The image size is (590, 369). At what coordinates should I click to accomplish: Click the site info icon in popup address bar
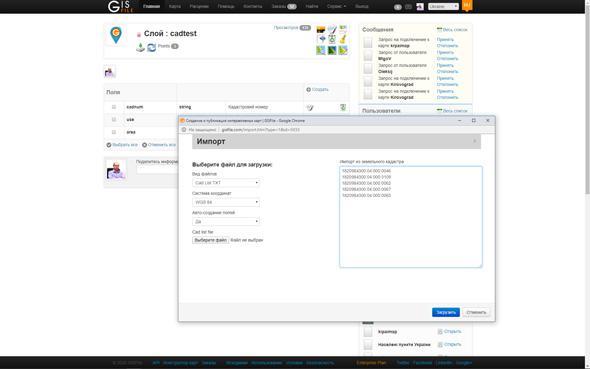click(x=184, y=129)
